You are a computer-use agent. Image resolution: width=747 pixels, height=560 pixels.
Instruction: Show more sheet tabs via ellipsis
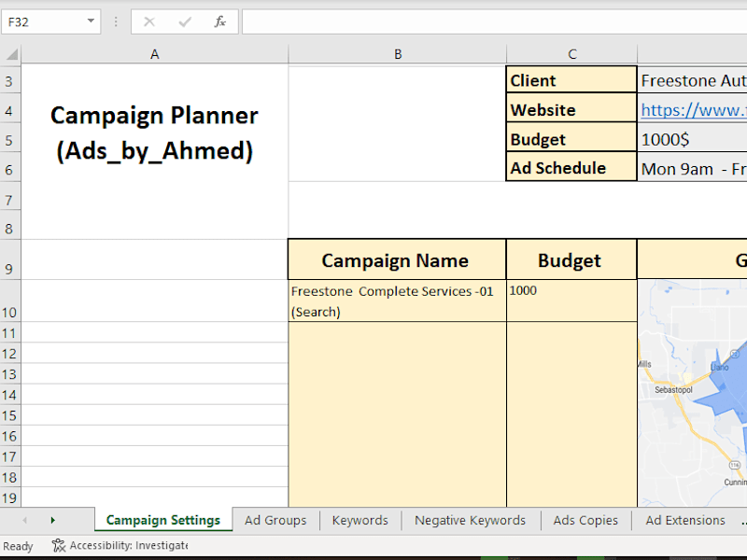point(743,521)
